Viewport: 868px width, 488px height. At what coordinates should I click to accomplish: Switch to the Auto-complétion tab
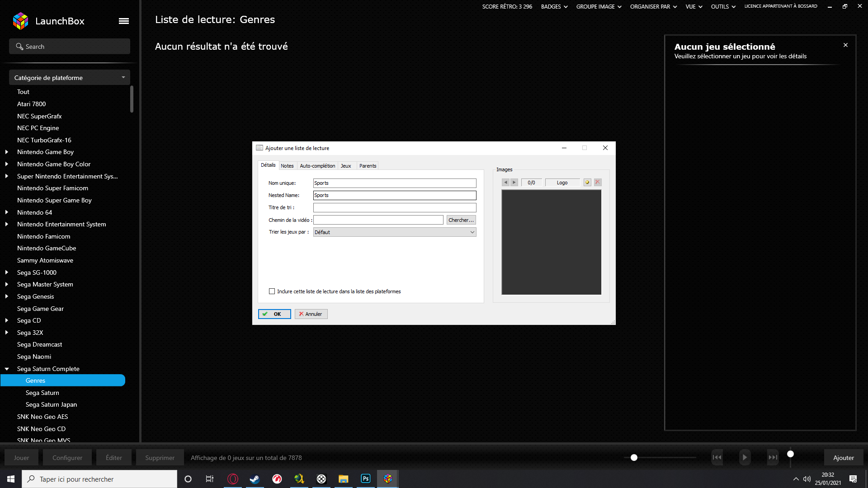point(317,166)
